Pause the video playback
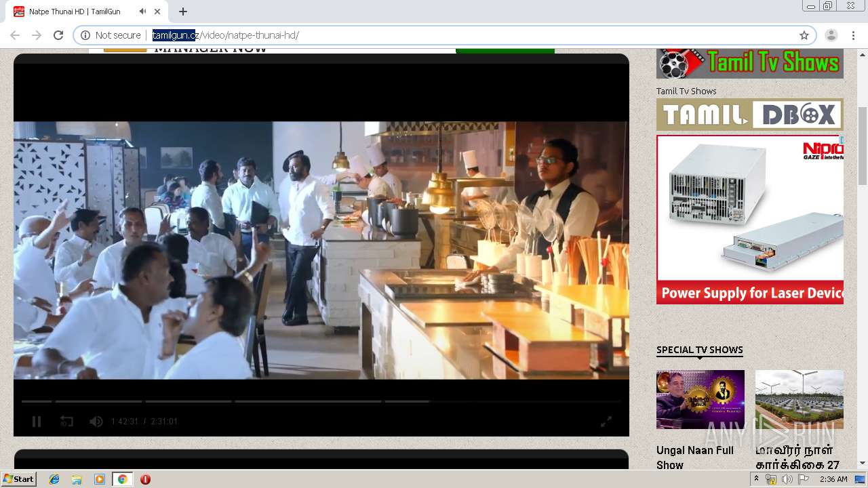Image resolution: width=868 pixels, height=488 pixels. point(37,422)
